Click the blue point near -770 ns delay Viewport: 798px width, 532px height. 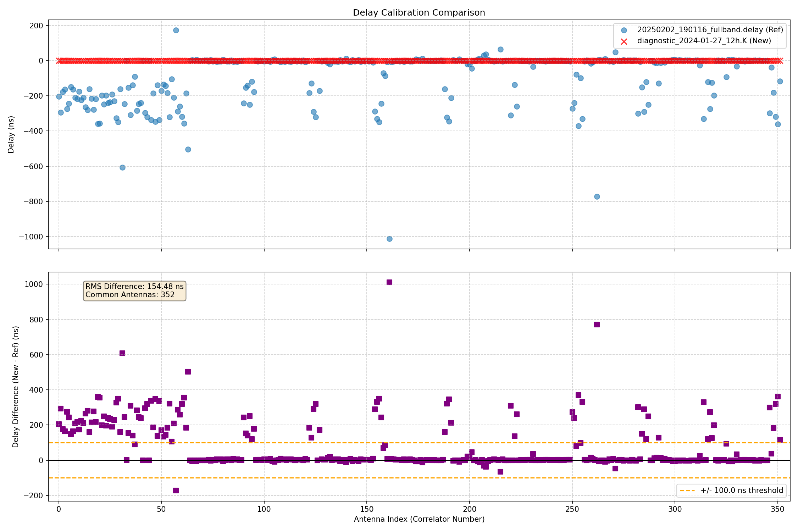597,196
